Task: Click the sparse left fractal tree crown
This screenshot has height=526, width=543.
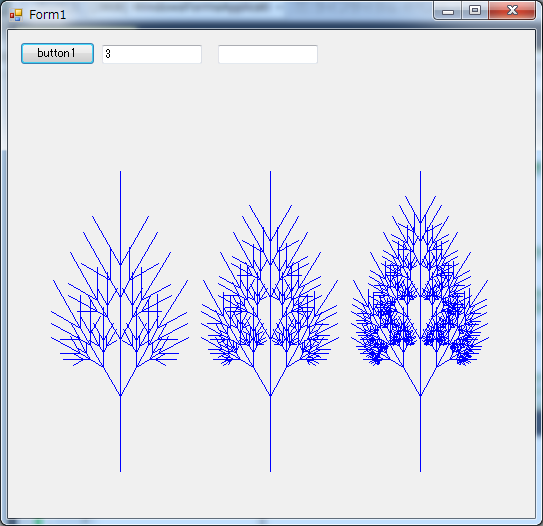Action: coord(120,291)
